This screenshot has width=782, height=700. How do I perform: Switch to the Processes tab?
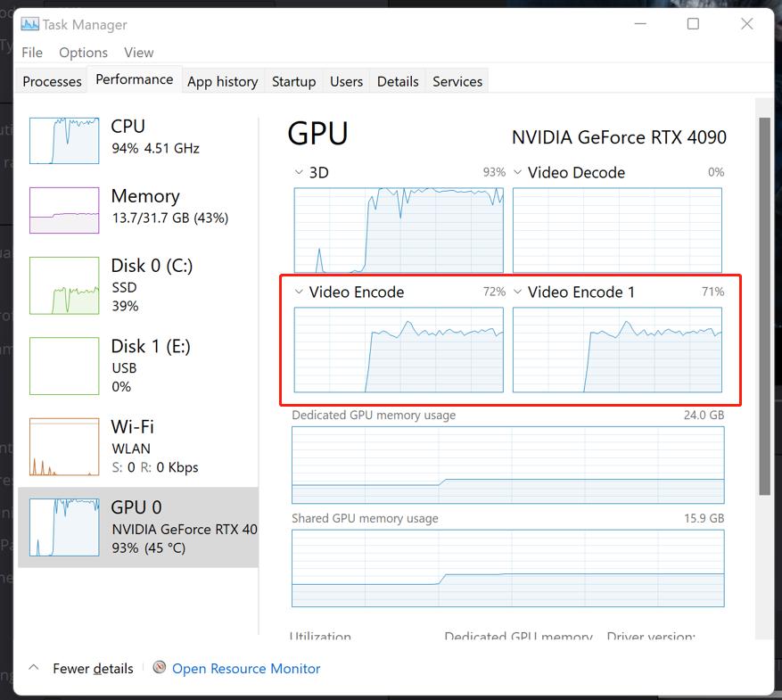(51, 81)
